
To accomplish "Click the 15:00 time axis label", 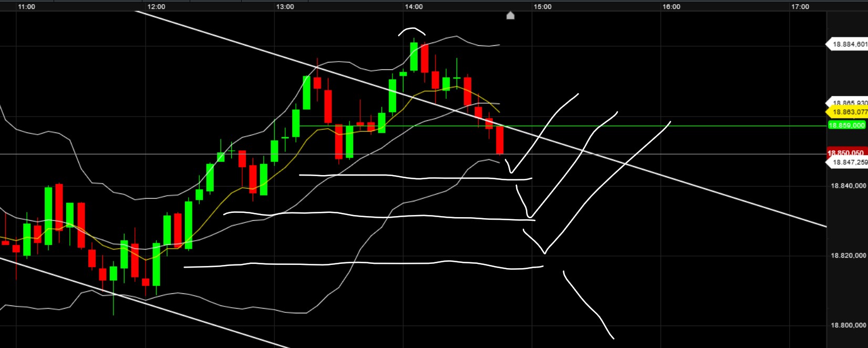I will pos(543,7).
